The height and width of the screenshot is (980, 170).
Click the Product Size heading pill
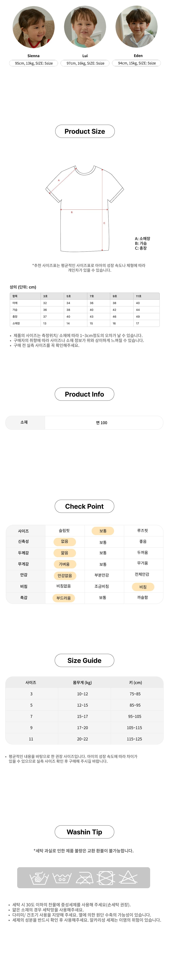[85, 131]
